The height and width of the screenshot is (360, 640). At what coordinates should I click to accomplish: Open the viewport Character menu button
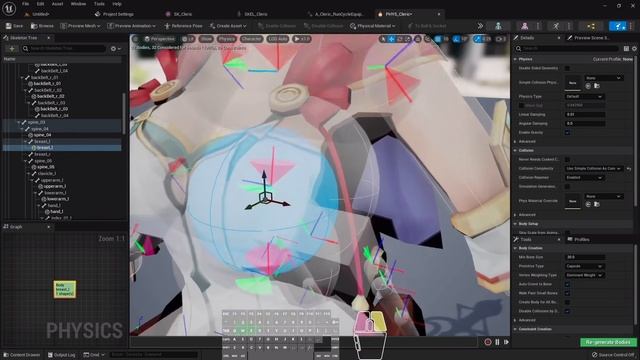(251, 39)
